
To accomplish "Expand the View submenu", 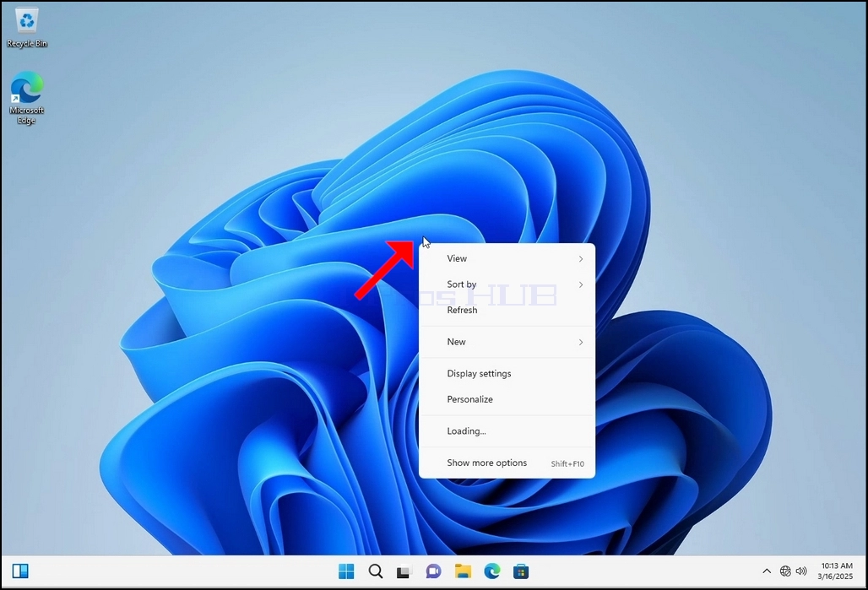I will pos(507,258).
